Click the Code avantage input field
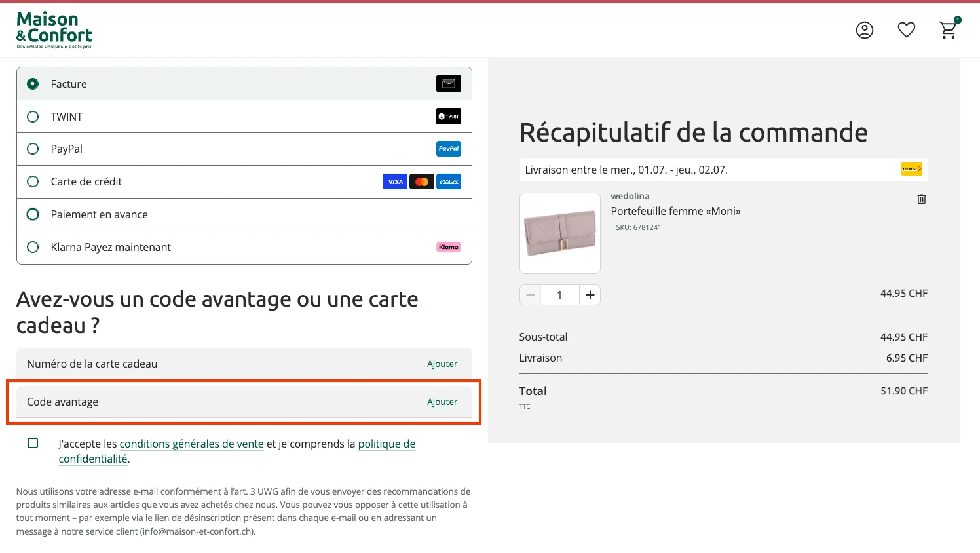Screen dimensions: 980x553 click(x=244, y=402)
